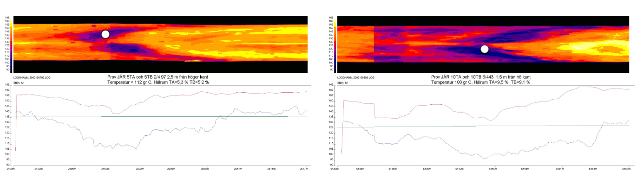
Task: Click the SIDA 1/1 label under left image
Action: 18,82
